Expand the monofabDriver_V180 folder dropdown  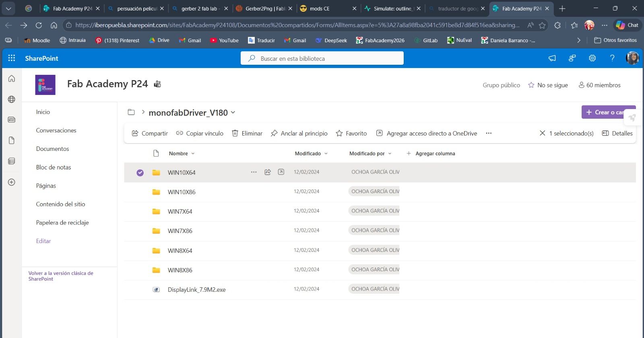coord(233,113)
